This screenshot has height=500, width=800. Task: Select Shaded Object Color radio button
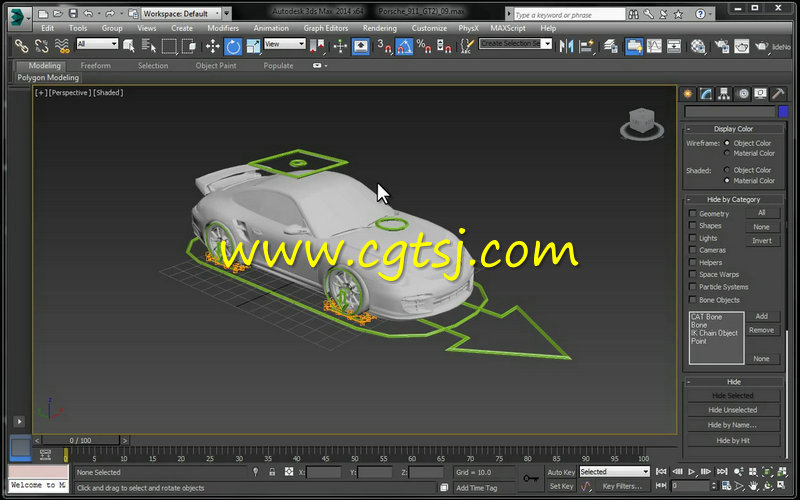[727, 170]
